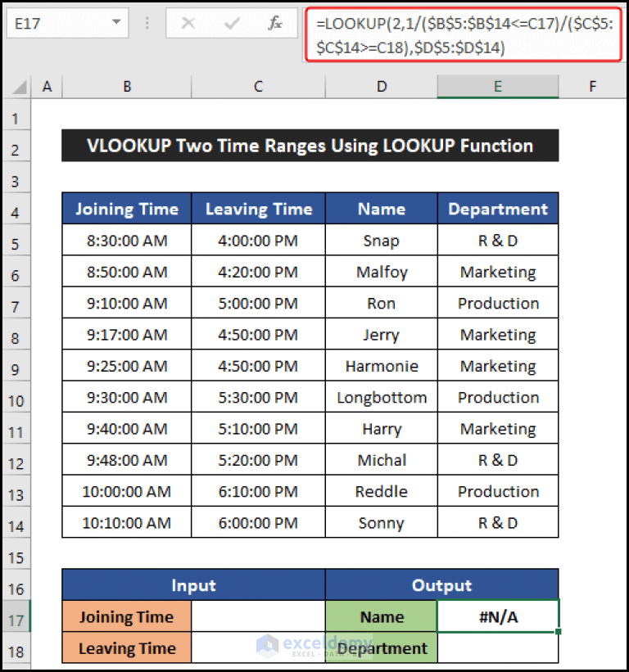This screenshot has width=629, height=672.
Task: Select the #N/A result cell
Action: click(x=498, y=616)
